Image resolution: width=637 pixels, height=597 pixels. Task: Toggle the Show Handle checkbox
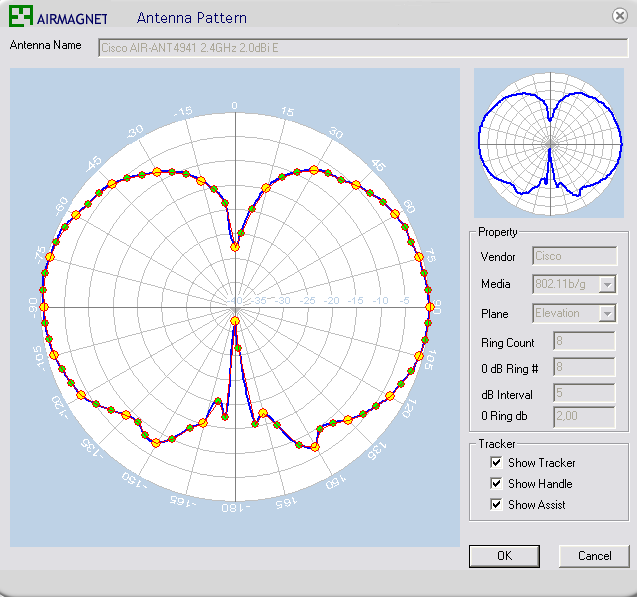pyautogui.click(x=496, y=484)
